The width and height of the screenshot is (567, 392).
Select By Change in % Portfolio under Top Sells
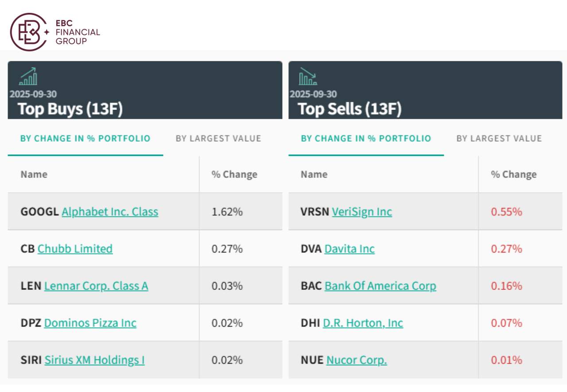(x=365, y=138)
